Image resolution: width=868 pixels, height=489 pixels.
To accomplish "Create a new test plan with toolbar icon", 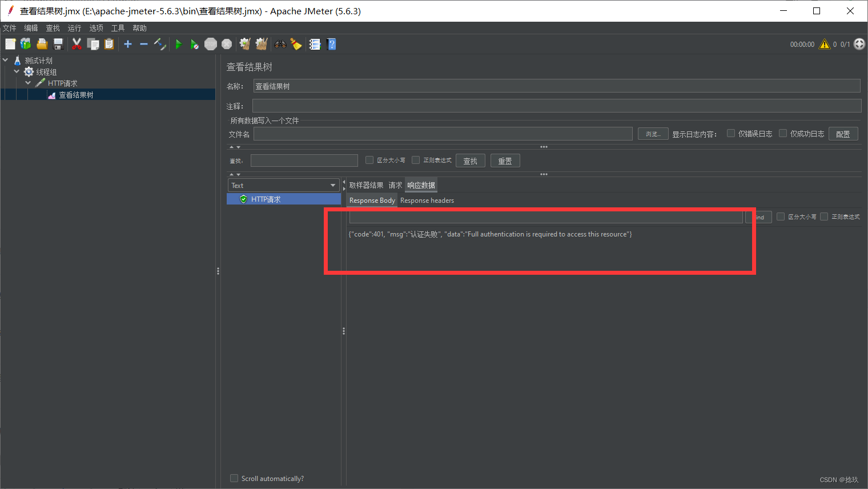I will (x=10, y=44).
